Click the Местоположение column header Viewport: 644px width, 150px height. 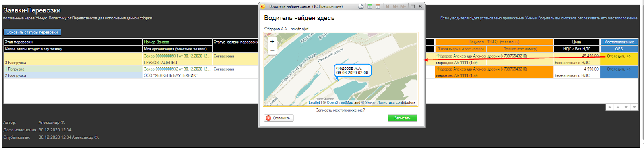619,42
